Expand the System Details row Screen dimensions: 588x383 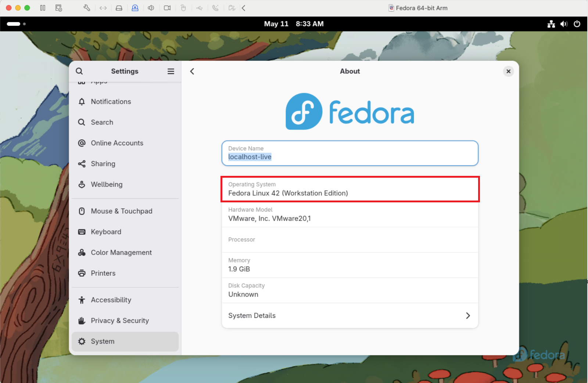pyautogui.click(x=350, y=316)
